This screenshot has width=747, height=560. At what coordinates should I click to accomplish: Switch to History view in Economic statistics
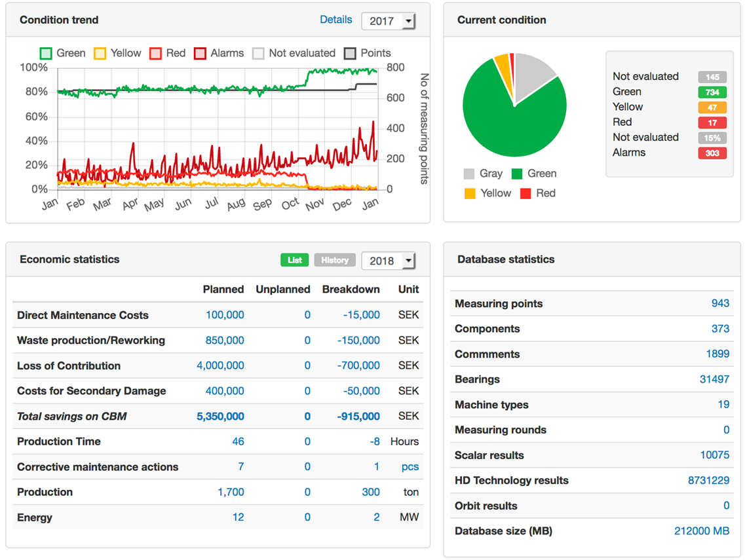334,260
